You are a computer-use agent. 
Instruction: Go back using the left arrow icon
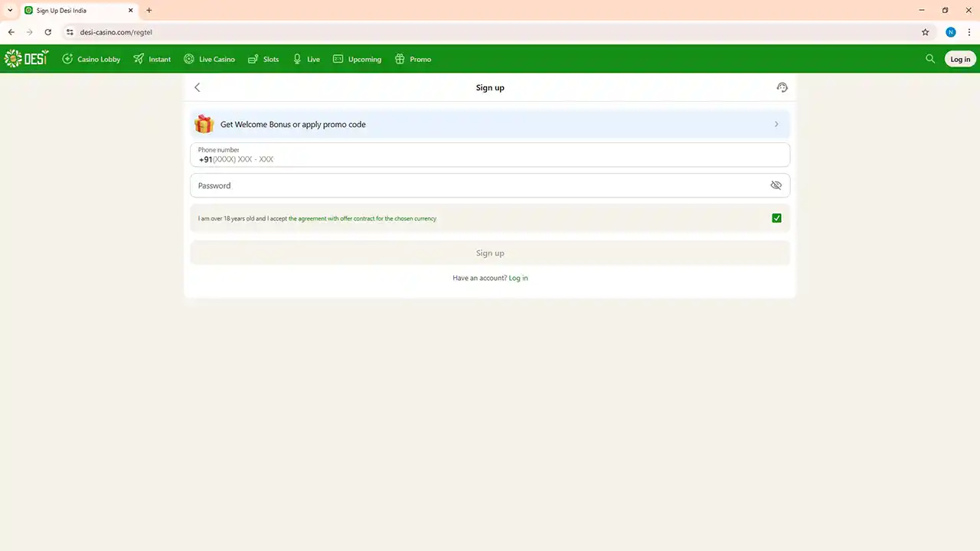point(198,87)
